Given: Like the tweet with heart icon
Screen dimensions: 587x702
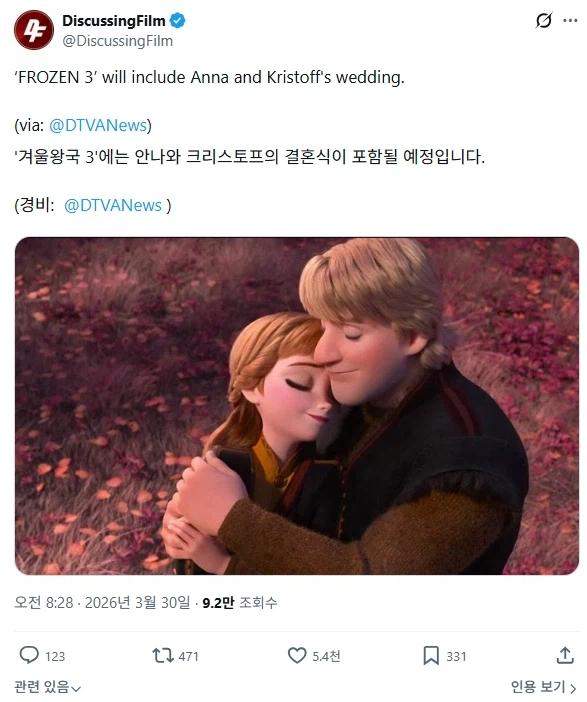Looking at the screenshot, I should (x=297, y=655).
